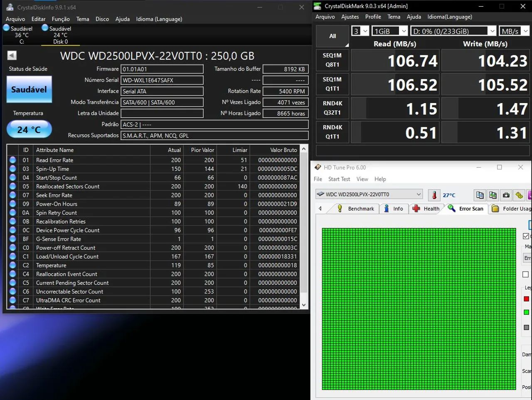Click the All button in CrystalDiskMark
The image size is (532, 400).
click(x=332, y=36)
